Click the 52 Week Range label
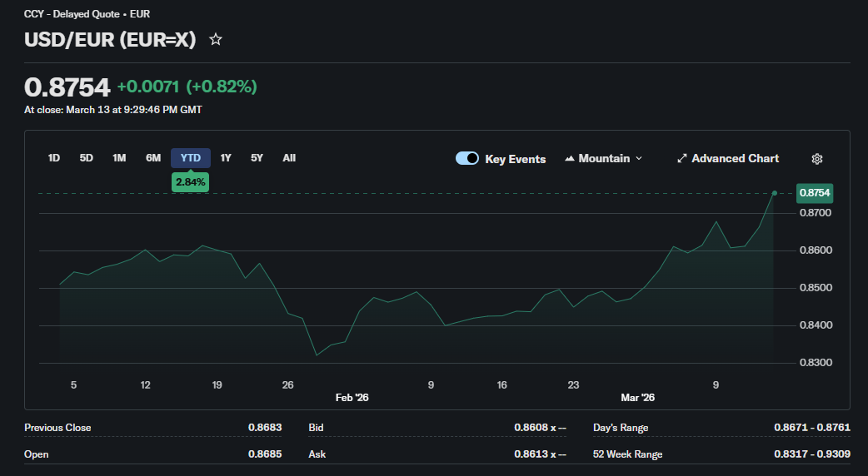Viewport: 868px width, 476px height. (x=628, y=454)
